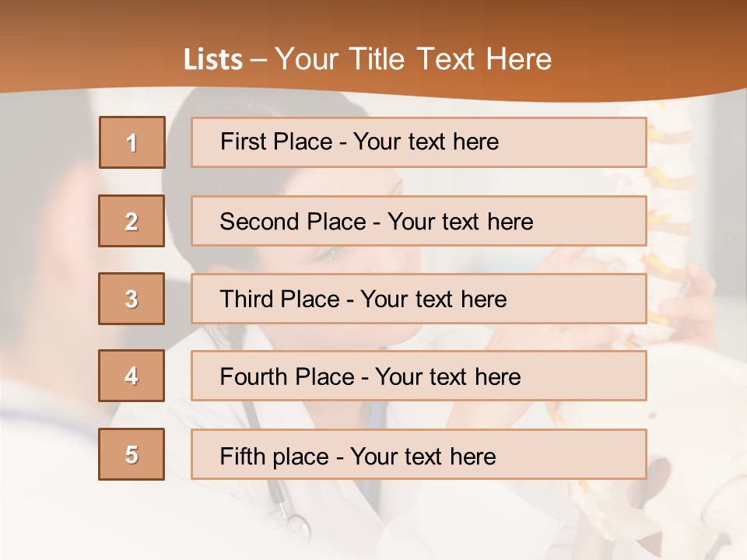Click the bold word 'Lists' in title
The image size is (747, 560).
(213, 60)
